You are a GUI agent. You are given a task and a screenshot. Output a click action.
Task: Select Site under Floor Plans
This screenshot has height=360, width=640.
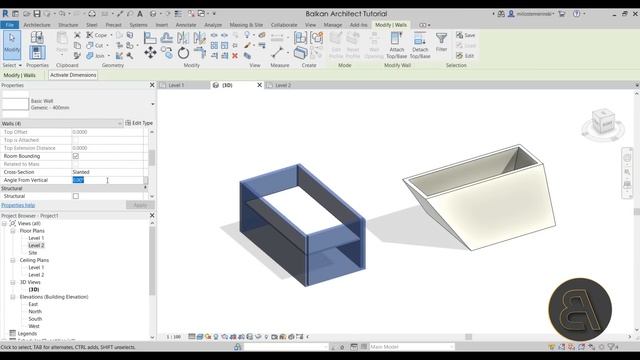coord(33,253)
